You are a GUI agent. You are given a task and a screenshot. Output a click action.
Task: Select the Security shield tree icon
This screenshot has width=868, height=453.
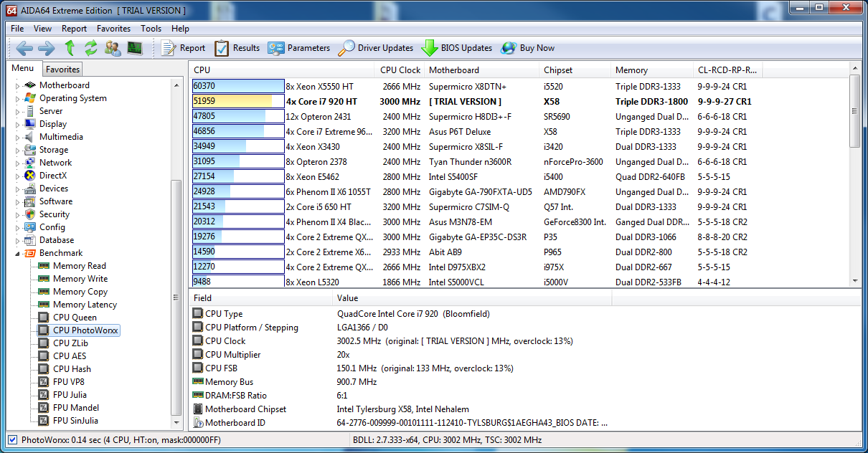click(x=29, y=214)
